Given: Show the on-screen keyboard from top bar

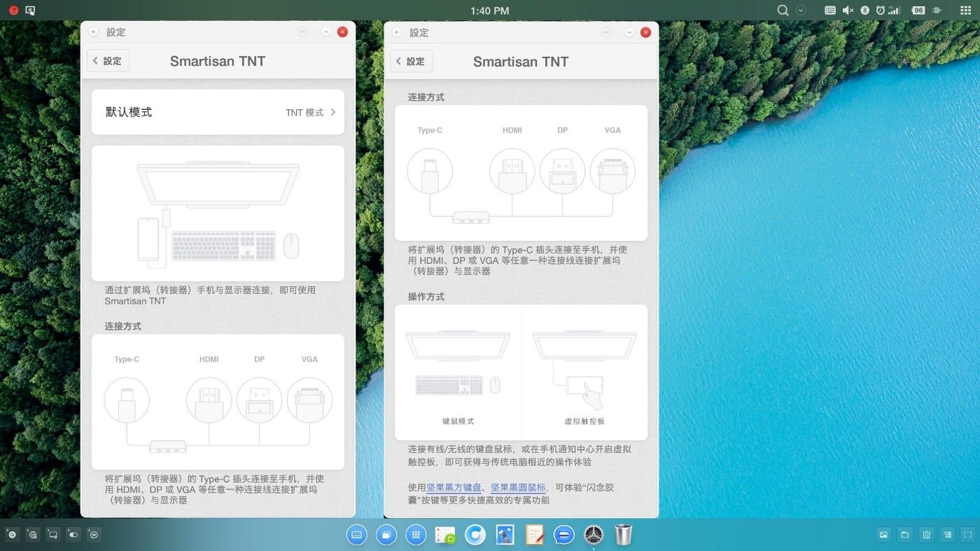Looking at the screenshot, I should 830,11.
